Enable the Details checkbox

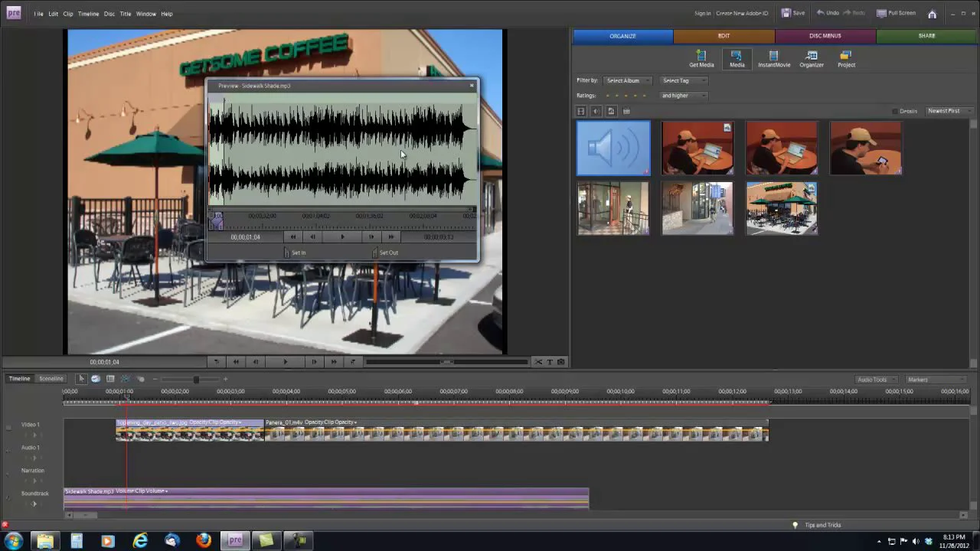[x=895, y=112]
